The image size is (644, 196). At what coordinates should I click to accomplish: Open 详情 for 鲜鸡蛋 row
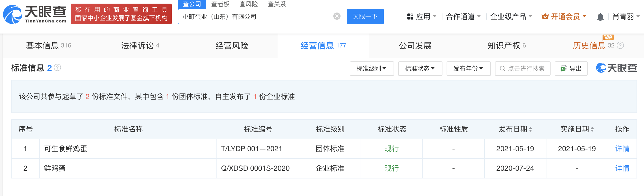click(622, 168)
